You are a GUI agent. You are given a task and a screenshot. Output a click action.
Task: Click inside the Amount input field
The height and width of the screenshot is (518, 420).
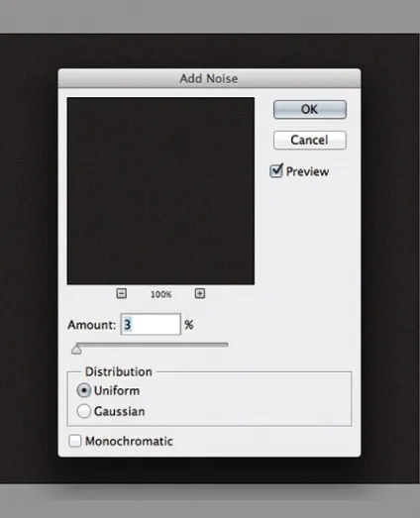pos(151,325)
